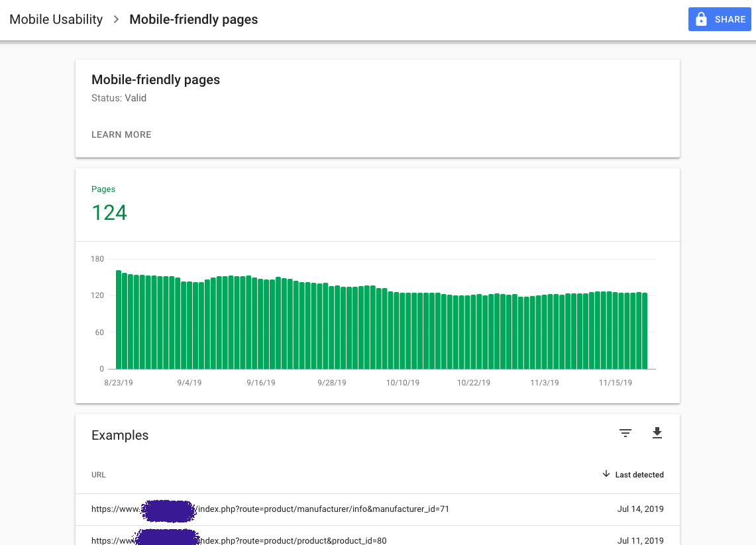Click the URL column header
756x545 pixels.
(99, 475)
